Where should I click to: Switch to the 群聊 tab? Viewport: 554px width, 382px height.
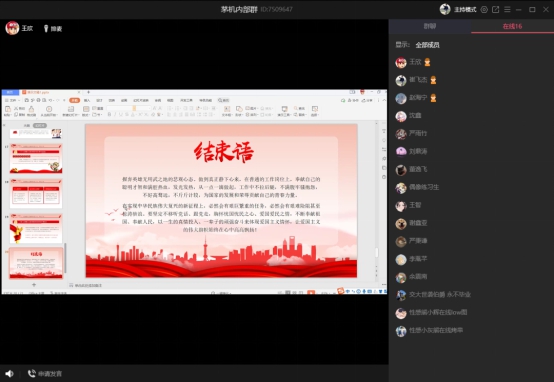[430, 26]
